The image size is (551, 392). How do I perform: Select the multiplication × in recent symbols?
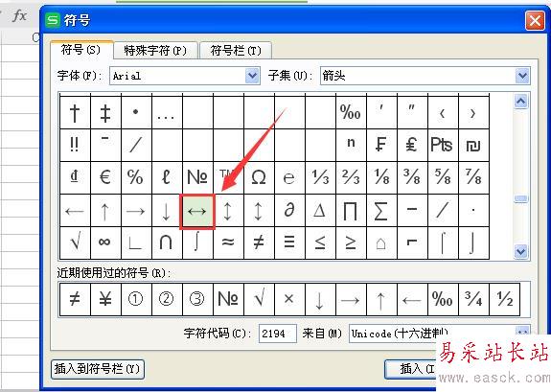point(289,300)
